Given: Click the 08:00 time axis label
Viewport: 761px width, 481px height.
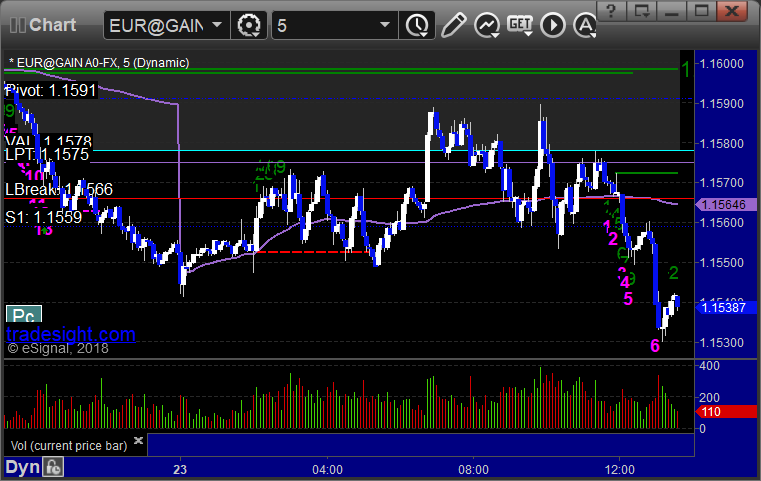Looking at the screenshot, I should coord(474,470).
